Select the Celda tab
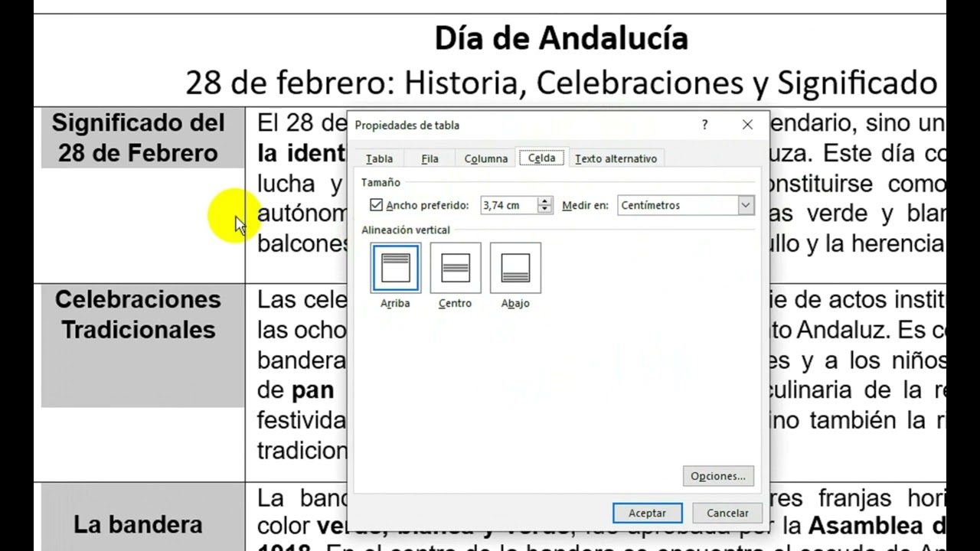Viewport: 980px width, 551px height. (541, 158)
